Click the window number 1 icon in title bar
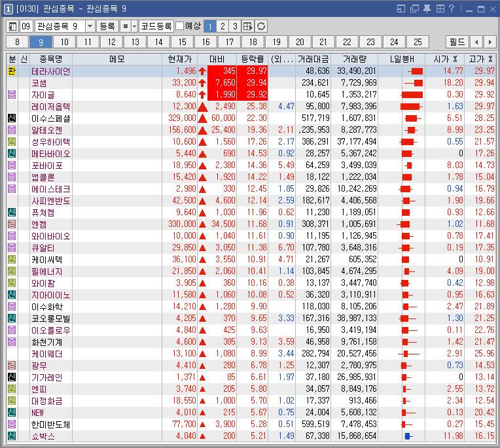This screenshot has height=448, width=500. coord(8,9)
